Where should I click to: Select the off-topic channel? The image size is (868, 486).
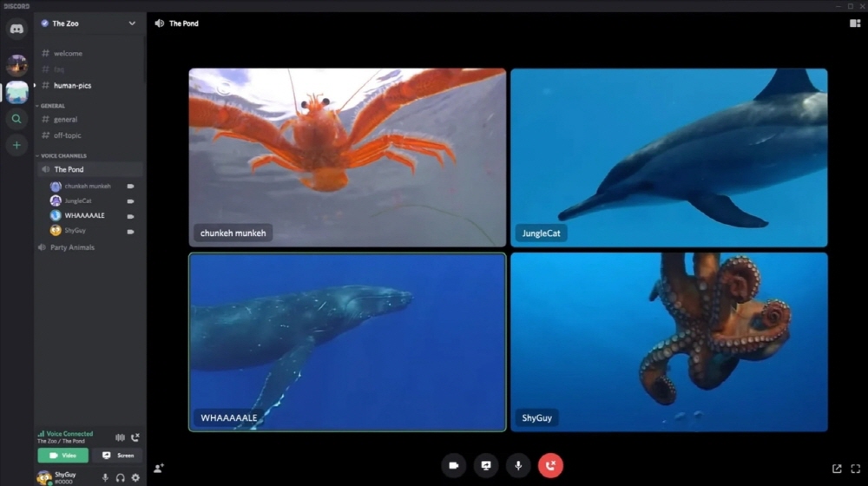click(x=67, y=135)
